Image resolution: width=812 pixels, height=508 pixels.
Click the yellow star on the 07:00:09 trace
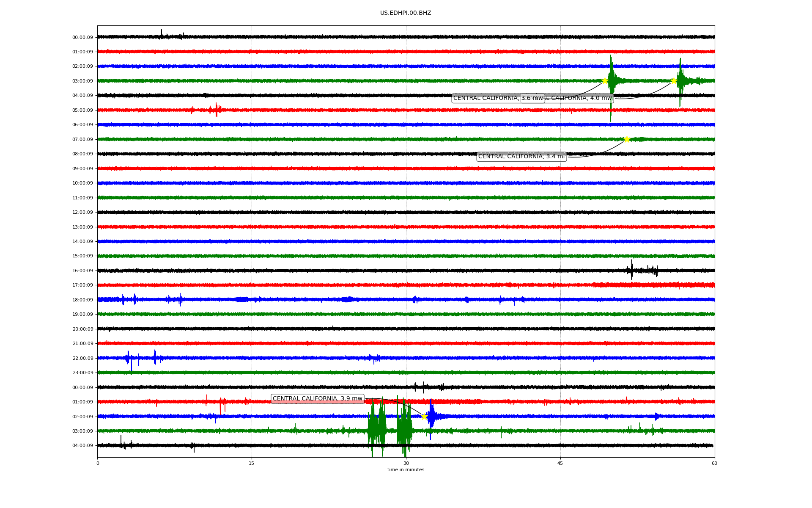[x=627, y=139]
